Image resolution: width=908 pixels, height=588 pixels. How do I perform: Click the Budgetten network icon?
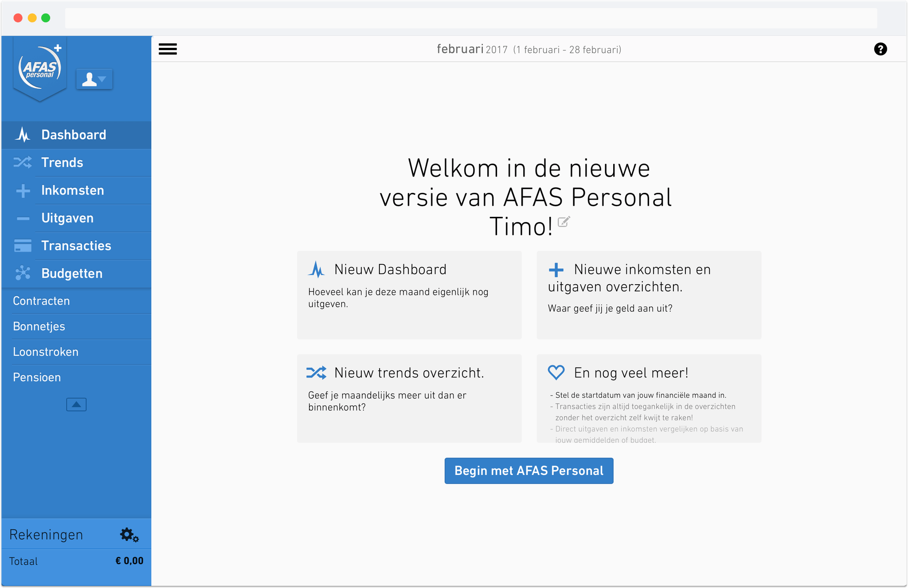pyautogui.click(x=23, y=273)
